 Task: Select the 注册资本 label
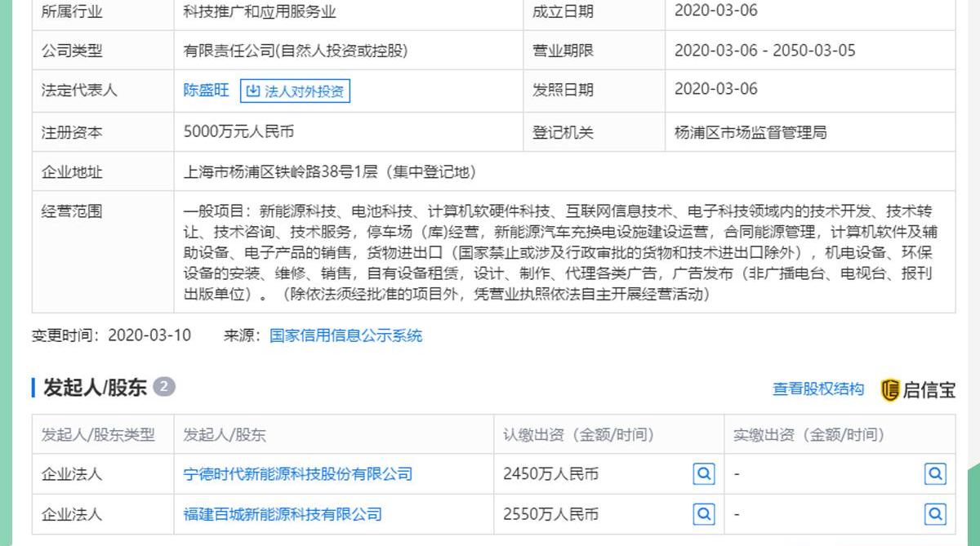72,131
